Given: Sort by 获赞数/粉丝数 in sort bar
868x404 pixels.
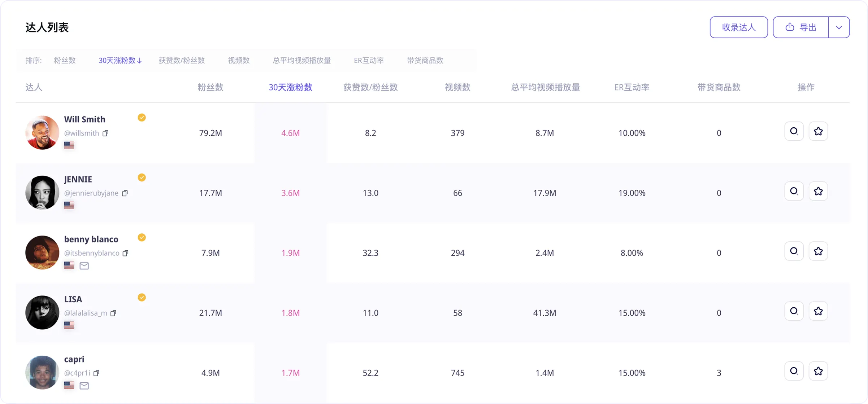Looking at the screenshot, I should point(182,61).
